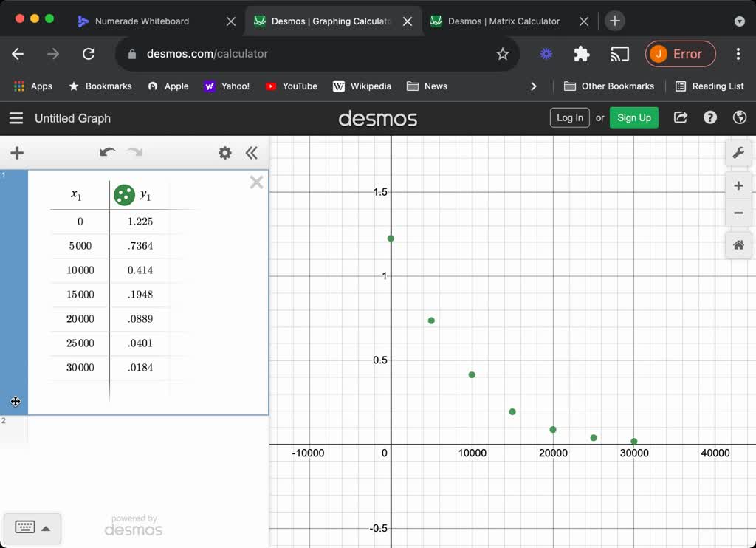756x548 pixels.
Task: Open the Graph Settings wrench icon
Action: point(738,153)
